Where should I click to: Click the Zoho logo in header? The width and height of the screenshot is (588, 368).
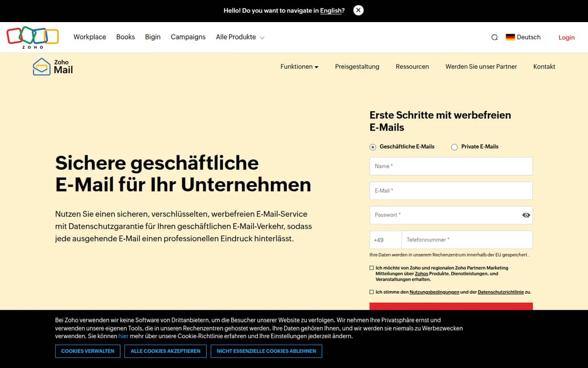point(33,37)
